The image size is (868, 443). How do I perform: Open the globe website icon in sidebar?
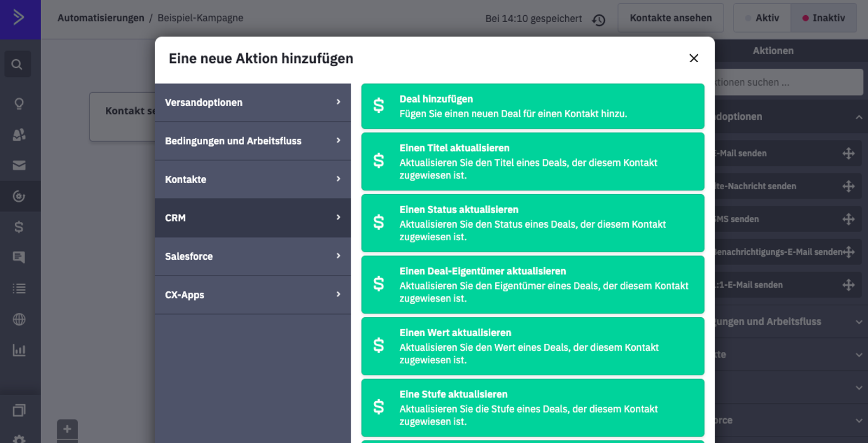click(x=19, y=319)
